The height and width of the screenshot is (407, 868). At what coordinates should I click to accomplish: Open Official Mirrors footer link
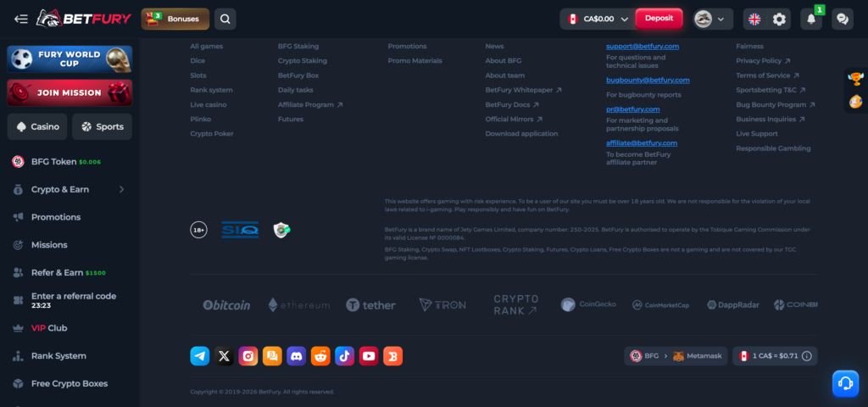click(x=514, y=119)
